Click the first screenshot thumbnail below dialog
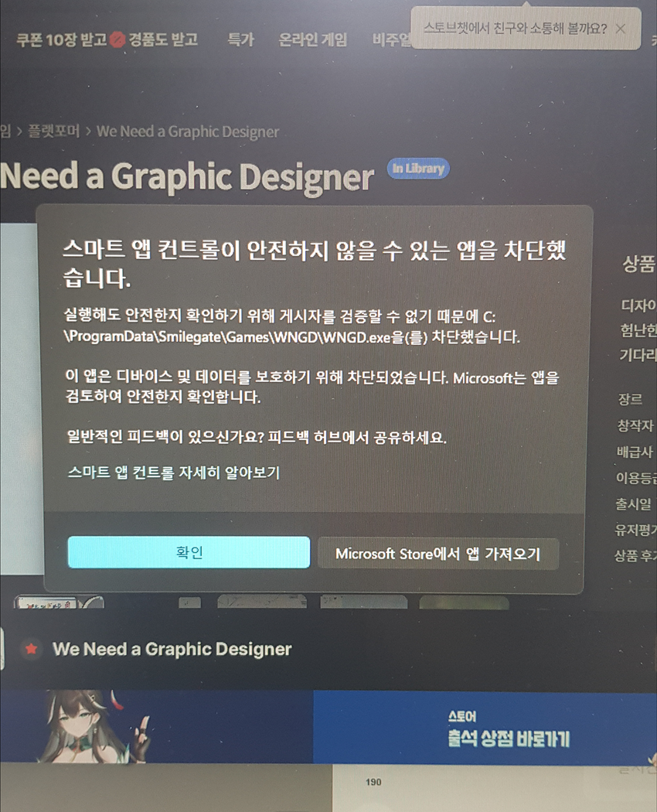The height and width of the screenshot is (812, 657). (x=59, y=602)
